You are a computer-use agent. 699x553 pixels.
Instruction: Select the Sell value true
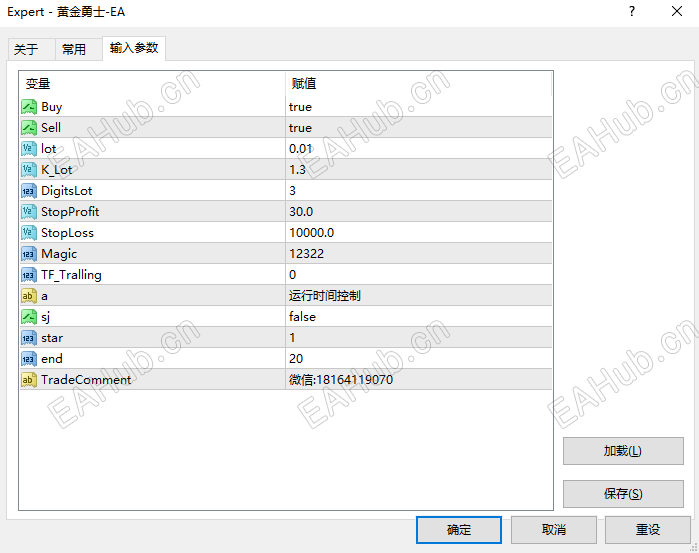click(x=300, y=128)
